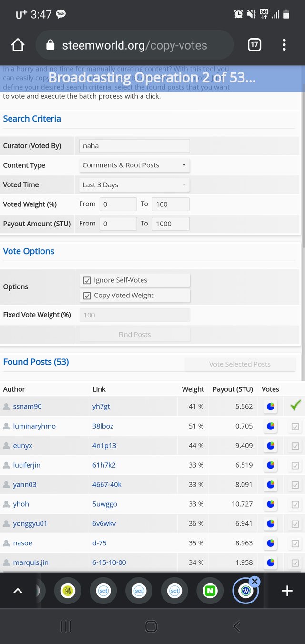
Task: Open luminaryhmo votes pie chart
Action: coord(271,426)
